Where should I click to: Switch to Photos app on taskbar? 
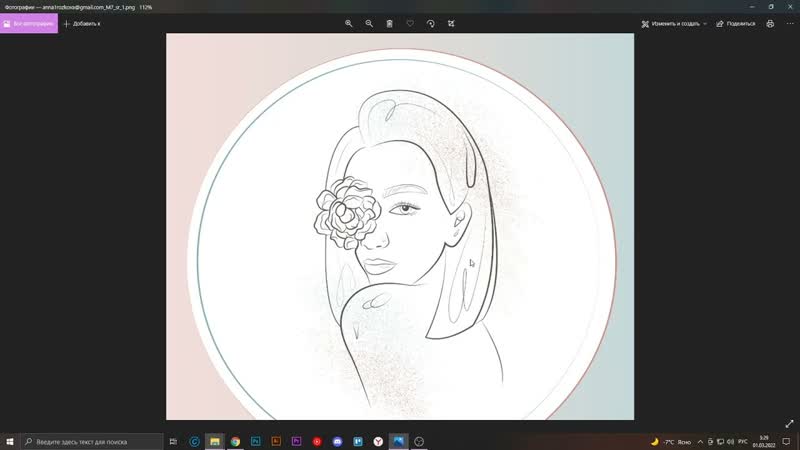398,441
